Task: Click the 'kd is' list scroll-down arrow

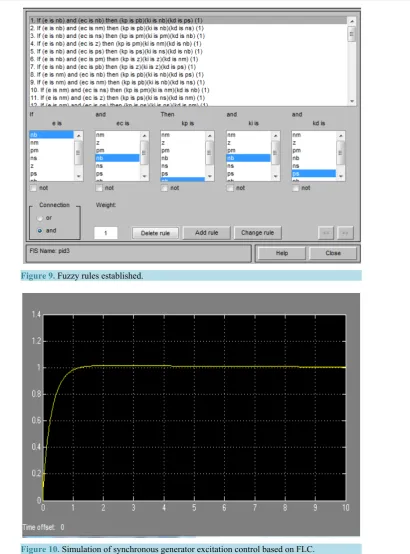Action: pyautogui.click(x=340, y=176)
